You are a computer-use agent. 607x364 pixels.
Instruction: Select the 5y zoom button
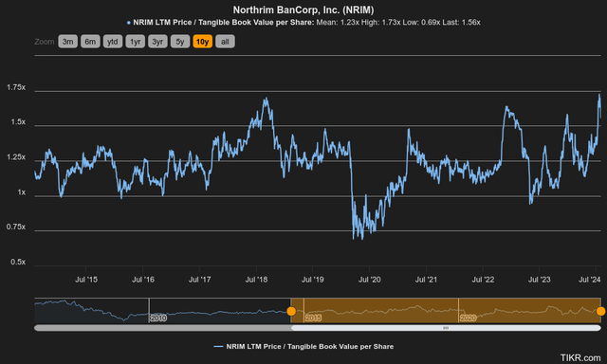pyautogui.click(x=180, y=42)
